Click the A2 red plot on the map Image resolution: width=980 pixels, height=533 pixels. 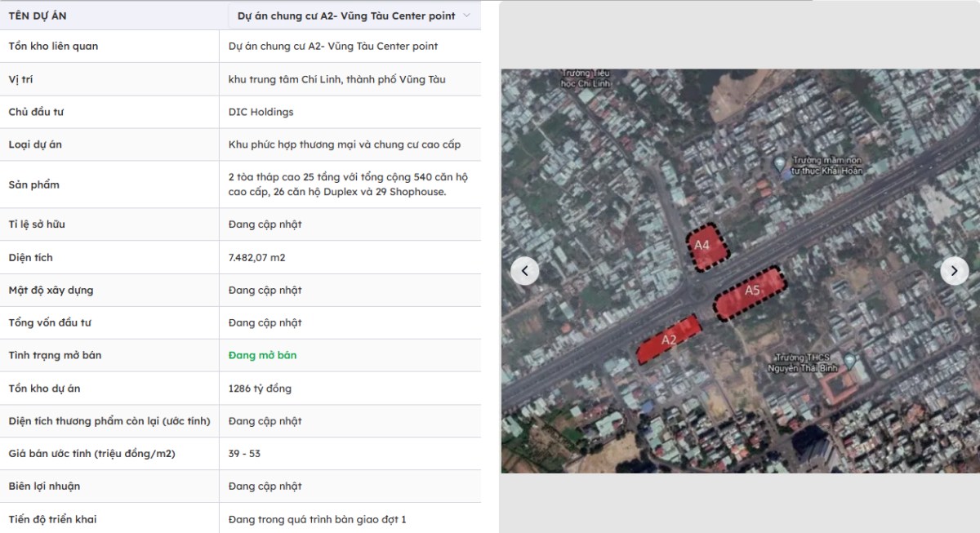click(x=670, y=340)
